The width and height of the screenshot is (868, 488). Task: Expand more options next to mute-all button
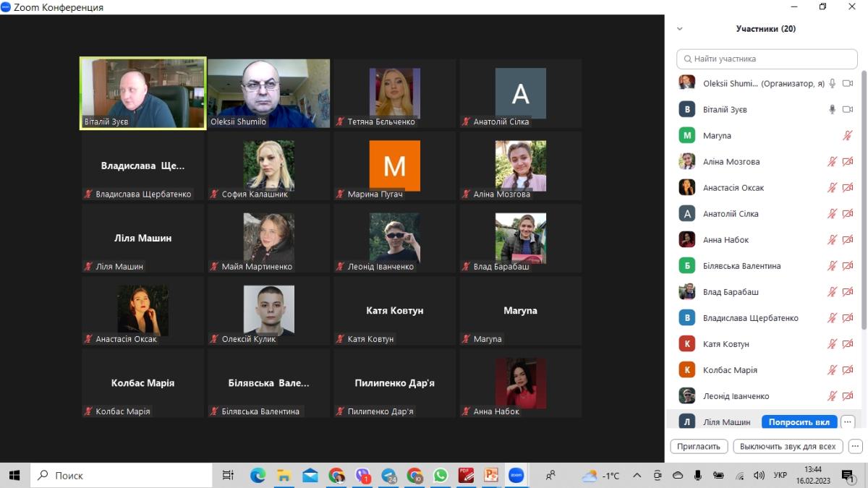click(x=854, y=446)
